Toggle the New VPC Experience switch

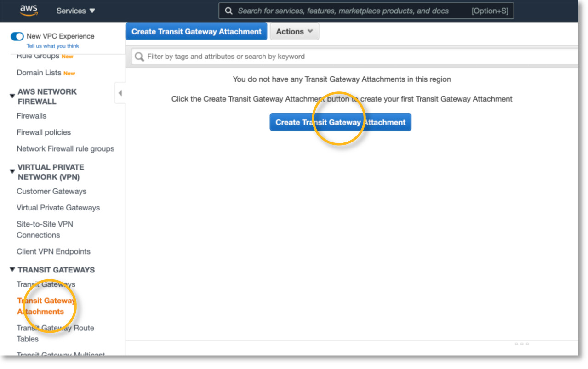click(17, 35)
